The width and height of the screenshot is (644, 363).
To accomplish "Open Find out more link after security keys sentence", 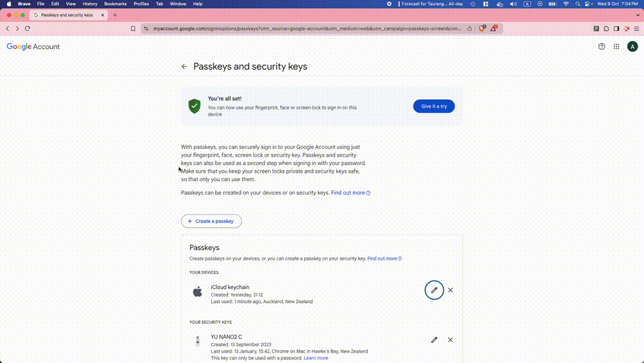I will point(350,193).
